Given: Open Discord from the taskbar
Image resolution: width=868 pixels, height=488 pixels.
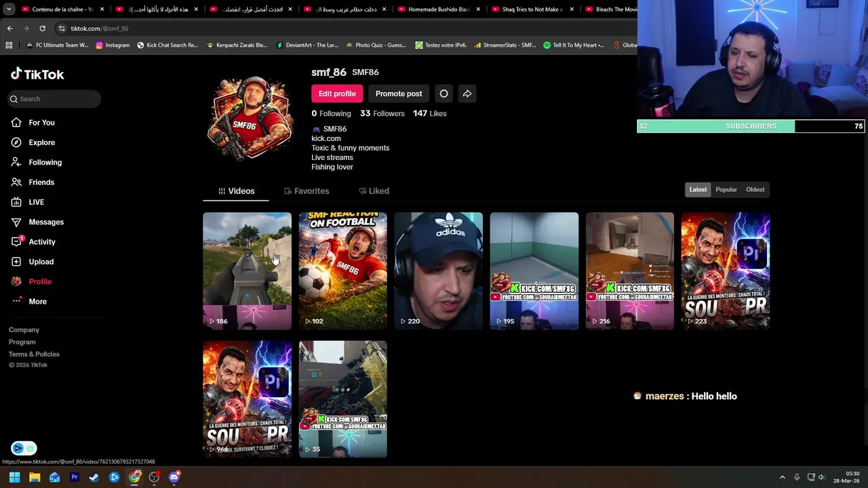Looking at the screenshot, I should [174, 477].
